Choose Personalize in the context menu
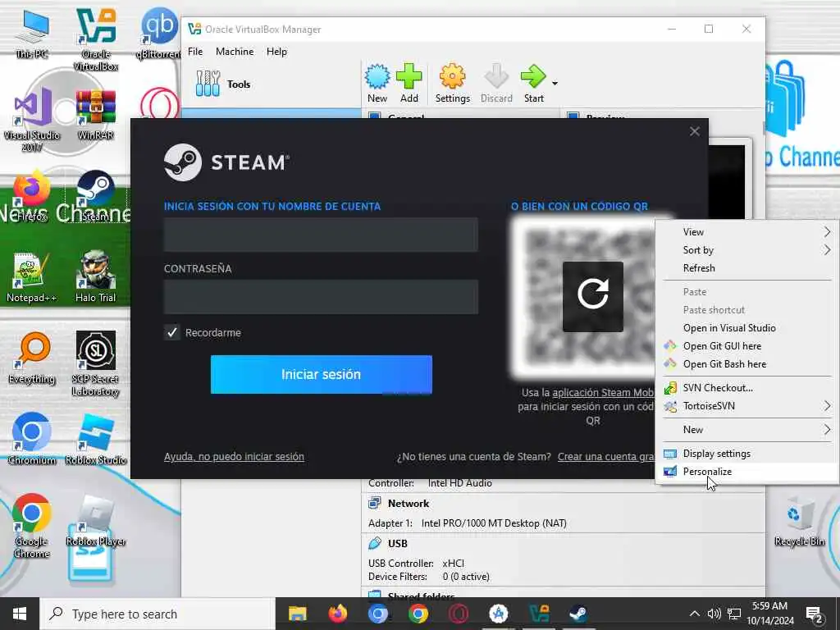 click(747, 472)
